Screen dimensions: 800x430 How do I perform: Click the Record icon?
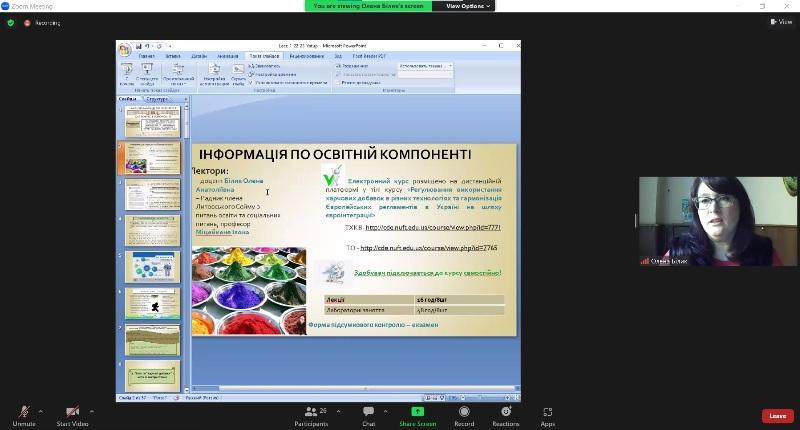click(464, 412)
